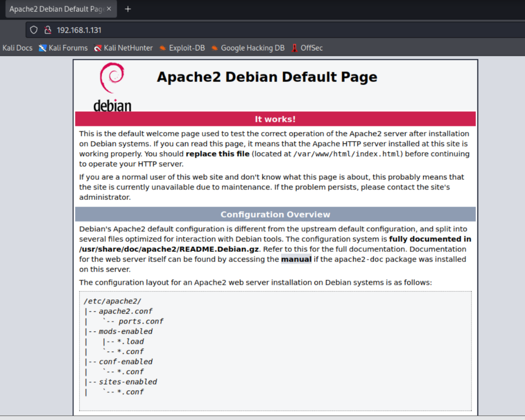
Task: Open the Kali Forums bookmark
Action: pos(63,48)
